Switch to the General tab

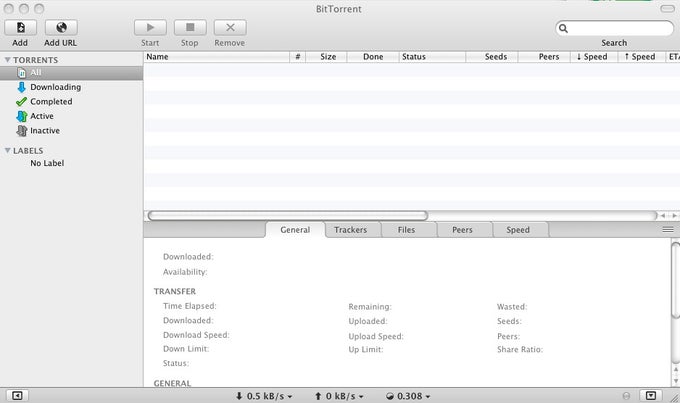click(x=295, y=230)
